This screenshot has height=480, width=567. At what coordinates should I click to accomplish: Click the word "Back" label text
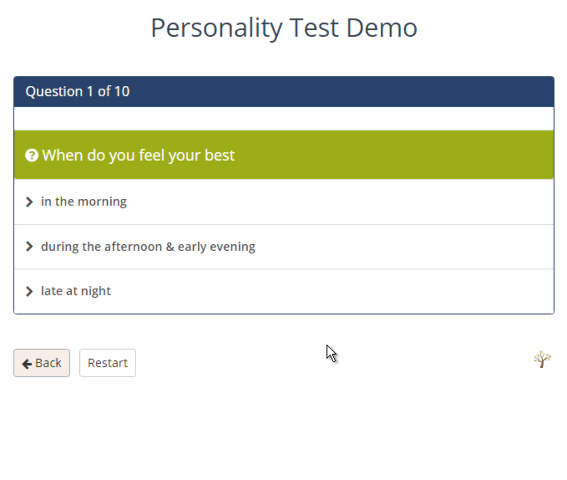pos(48,363)
